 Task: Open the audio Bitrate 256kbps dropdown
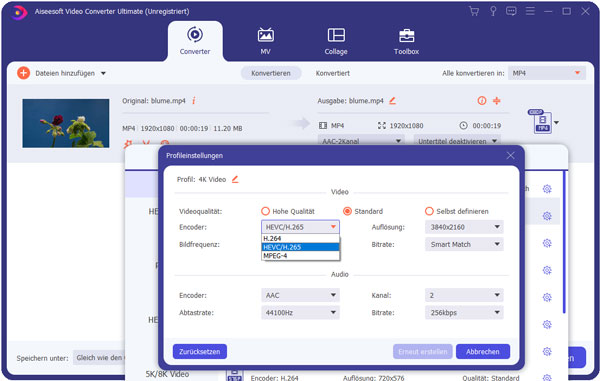tap(464, 313)
